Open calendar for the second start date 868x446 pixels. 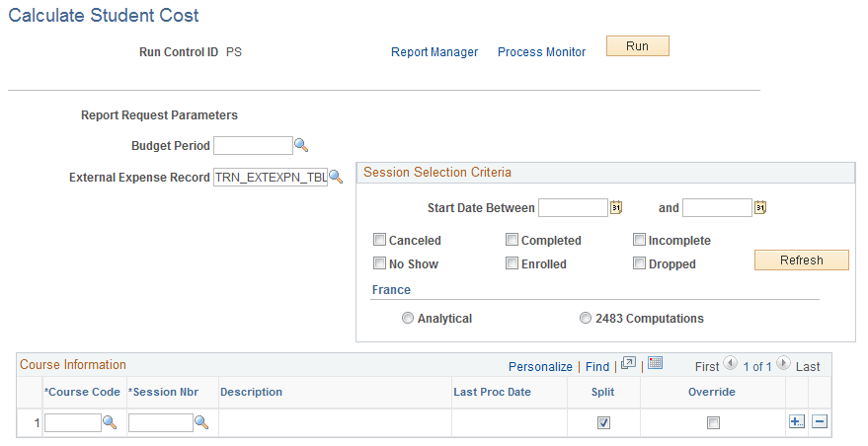click(x=760, y=208)
